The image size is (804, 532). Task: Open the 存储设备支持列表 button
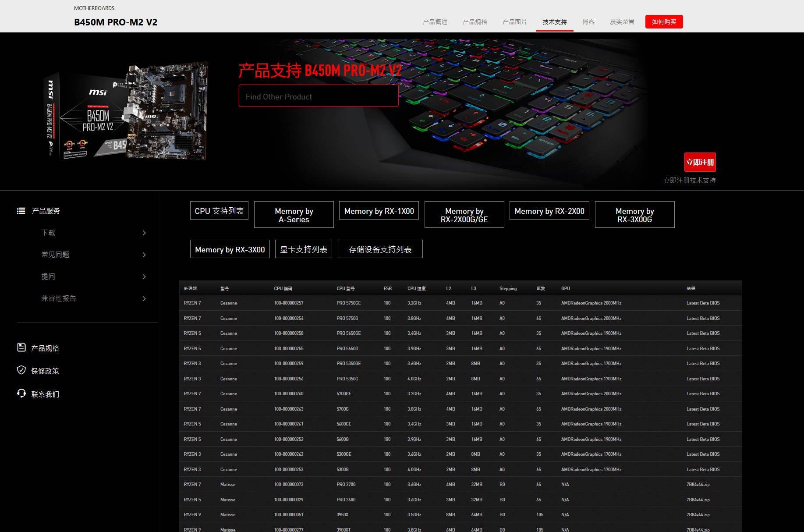(380, 249)
